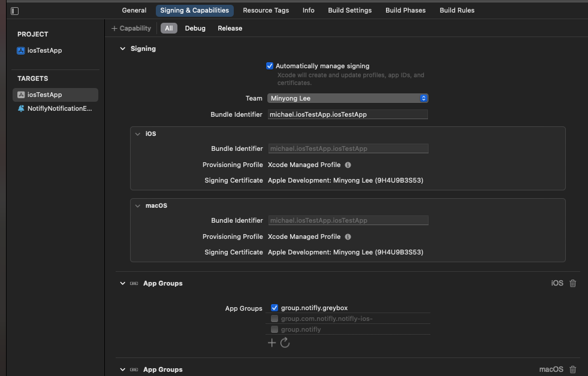Click the info icon beside iOS Xcode Managed Profile

tap(348, 165)
